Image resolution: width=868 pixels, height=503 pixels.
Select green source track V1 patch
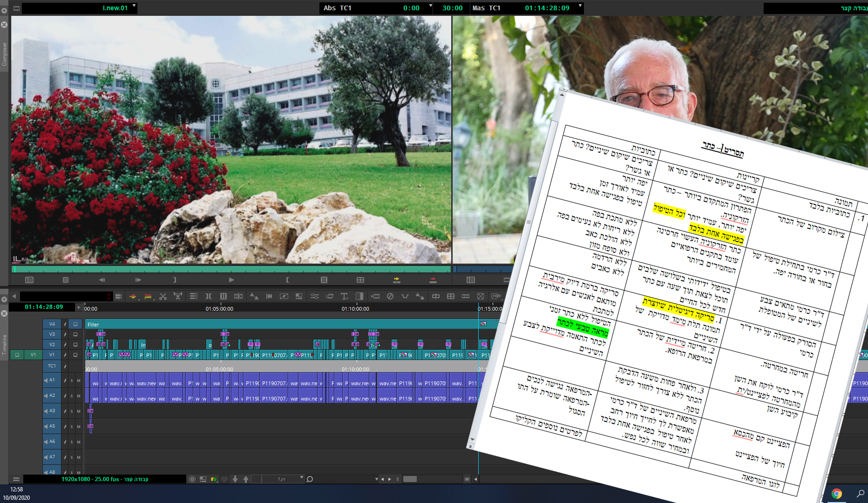click(33, 355)
